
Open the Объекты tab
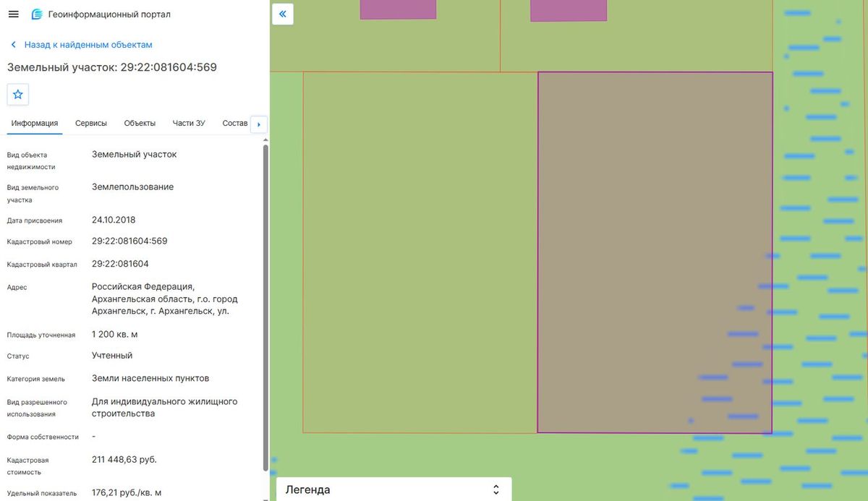(x=140, y=123)
